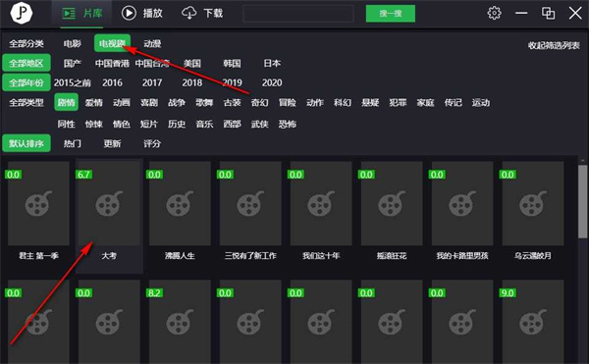The height and width of the screenshot is (364, 589).
Task: Choose the 悬疑 genre filter
Action: 370,102
